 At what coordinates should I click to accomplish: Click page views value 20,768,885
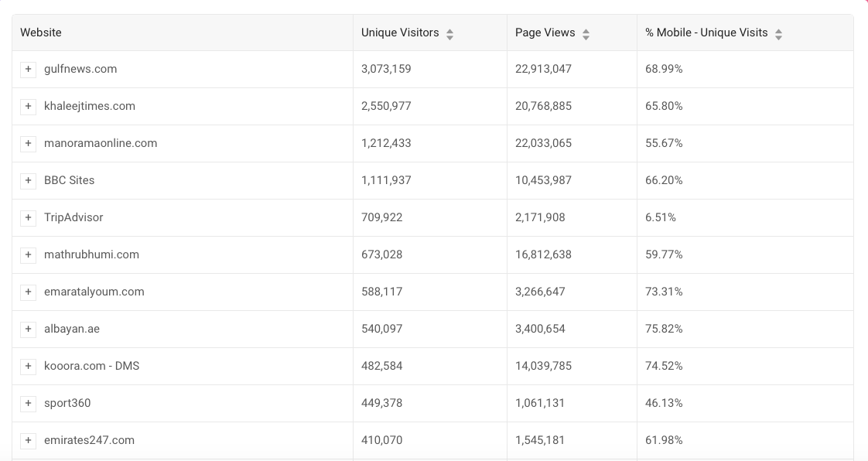pos(544,106)
